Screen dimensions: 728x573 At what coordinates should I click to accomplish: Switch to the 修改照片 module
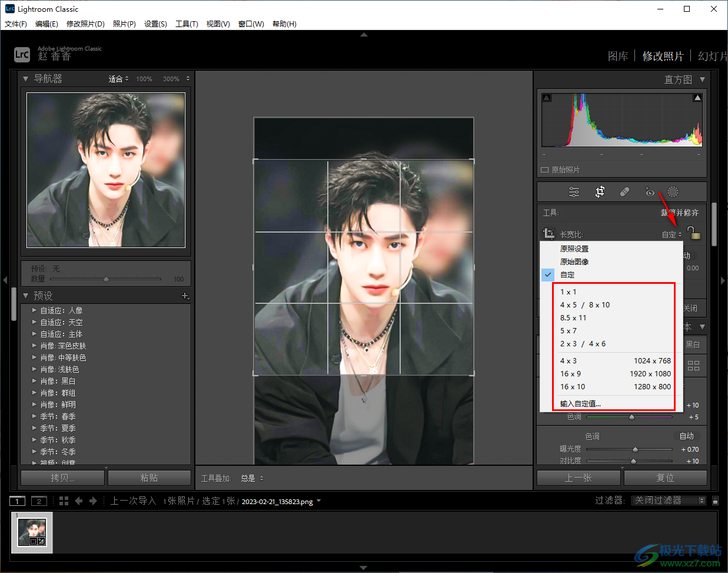pyautogui.click(x=663, y=56)
